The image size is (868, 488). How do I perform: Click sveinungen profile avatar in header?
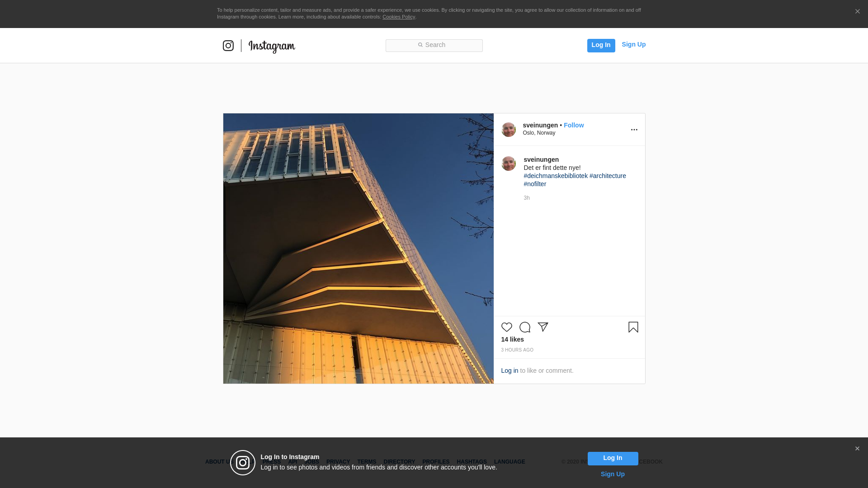click(x=509, y=130)
